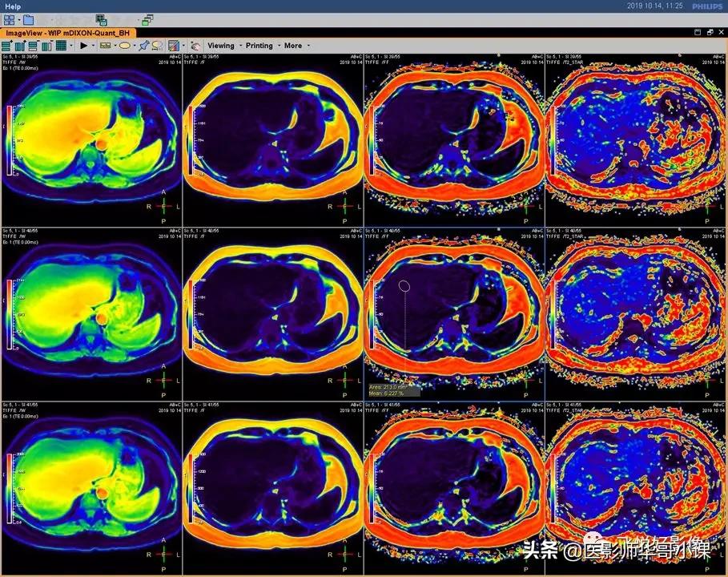The width and height of the screenshot is (728, 577).
Task: Open the Viewing menu
Action: (x=221, y=46)
